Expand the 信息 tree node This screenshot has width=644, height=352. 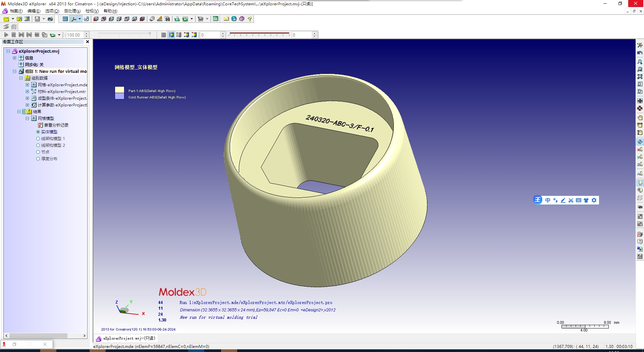(15, 58)
